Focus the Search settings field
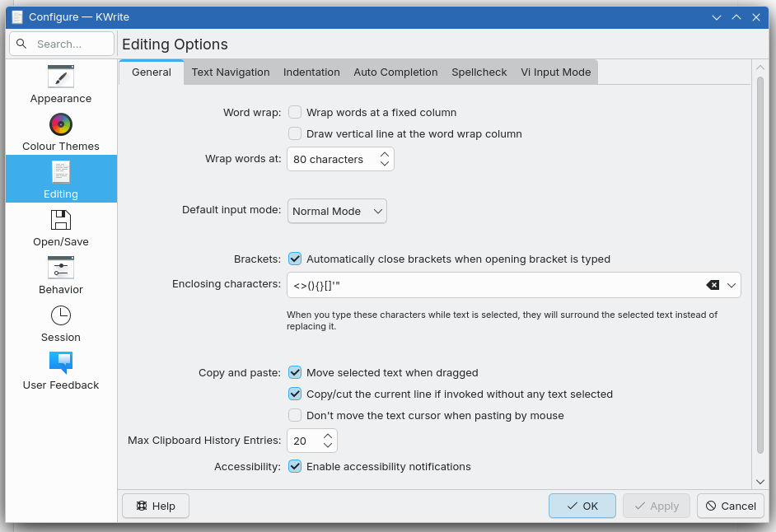The image size is (776, 532). (x=62, y=44)
